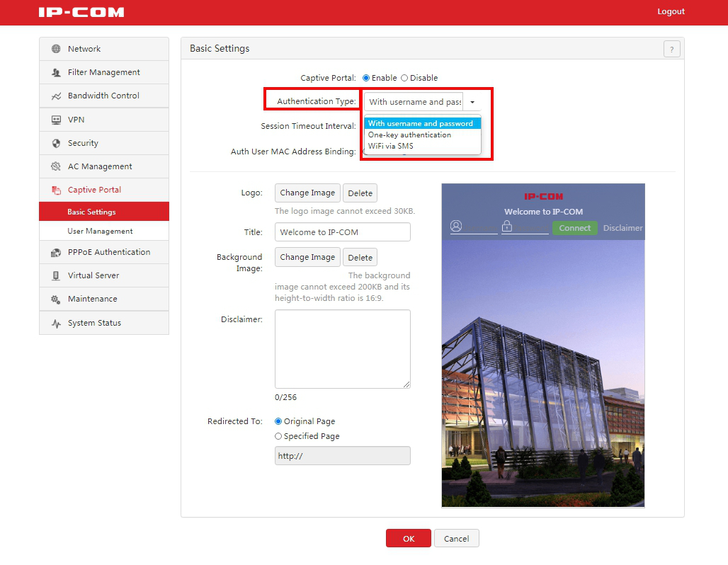
Task: Open AC Management menu
Action: [x=104, y=166]
